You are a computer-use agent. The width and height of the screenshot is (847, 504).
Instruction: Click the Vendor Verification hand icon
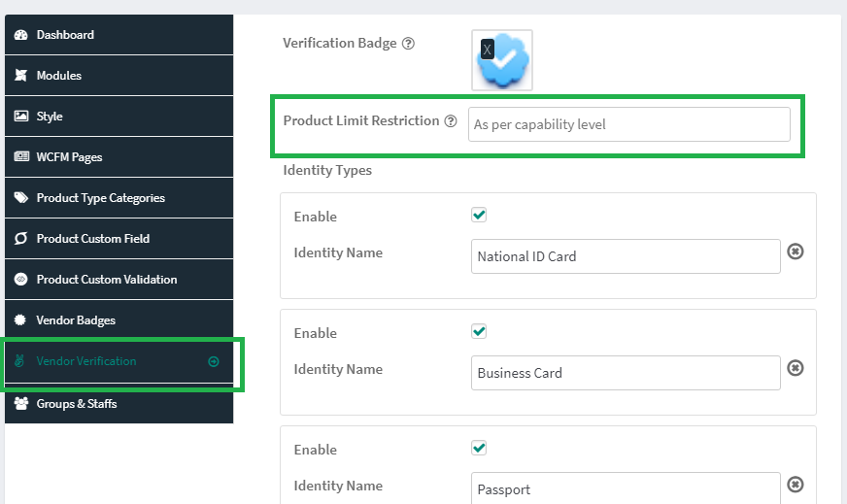19,361
